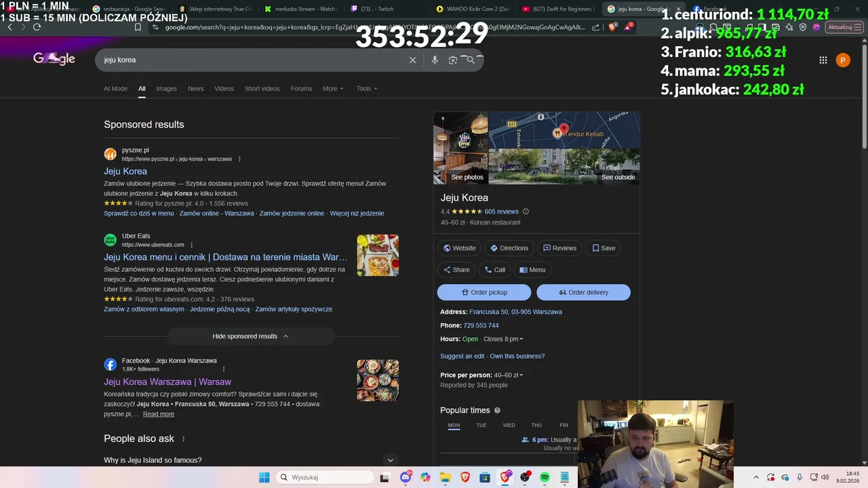Image resolution: width=868 pixels, height=488 pixels.
Task: Open volume control in system tray
Action: pos(825,477)
